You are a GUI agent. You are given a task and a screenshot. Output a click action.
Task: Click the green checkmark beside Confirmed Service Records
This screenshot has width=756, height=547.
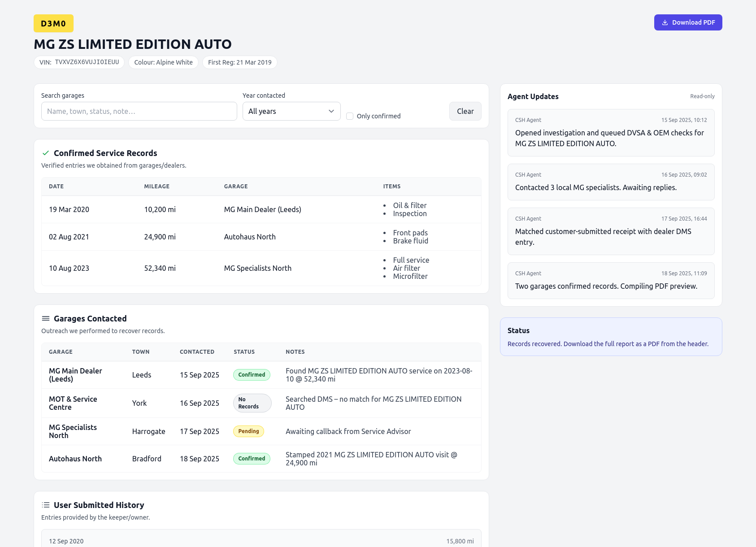45,153
